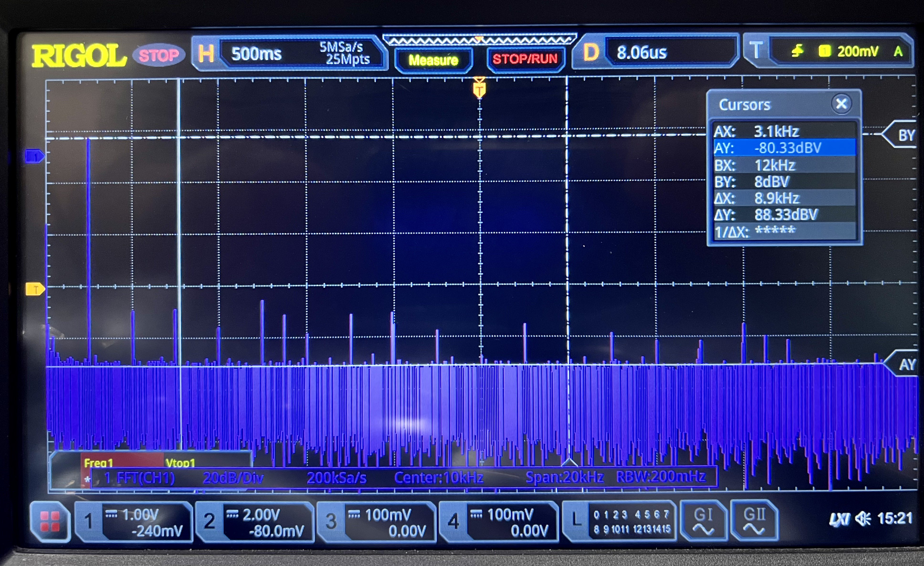Toggle the beeper sound icon
Screen dimensions: 924x566
863,519
